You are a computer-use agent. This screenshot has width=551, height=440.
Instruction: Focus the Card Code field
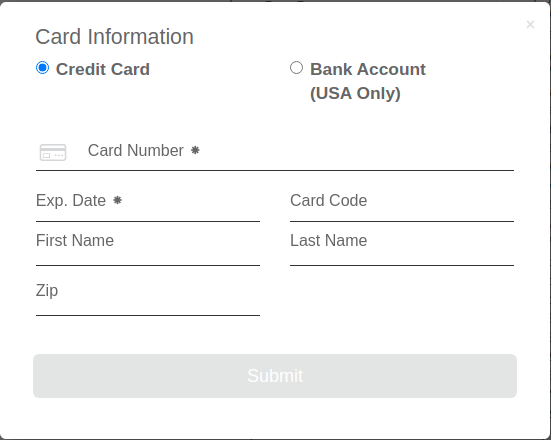pos(402,204)
